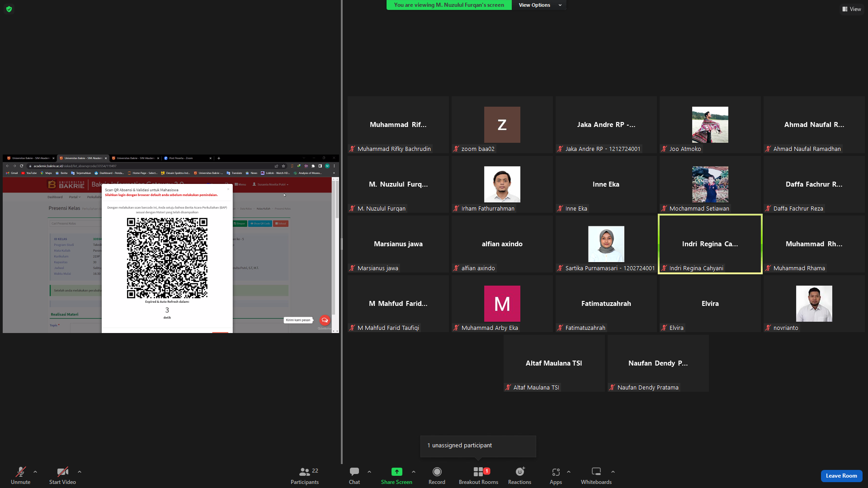Expand chat options arrow next to Chat

coord(369,472)
